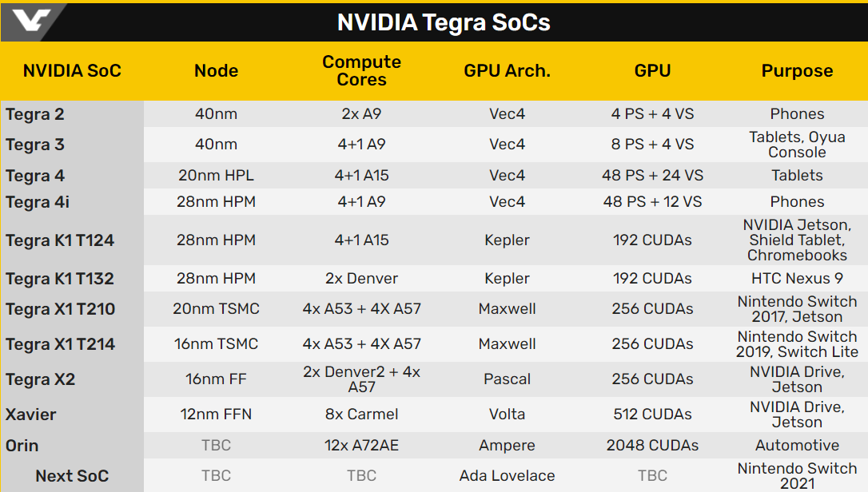Viewport: 868px width, 492px height.
Task: Click the NVIDIA SoC column header
Action: click(72, 71)
